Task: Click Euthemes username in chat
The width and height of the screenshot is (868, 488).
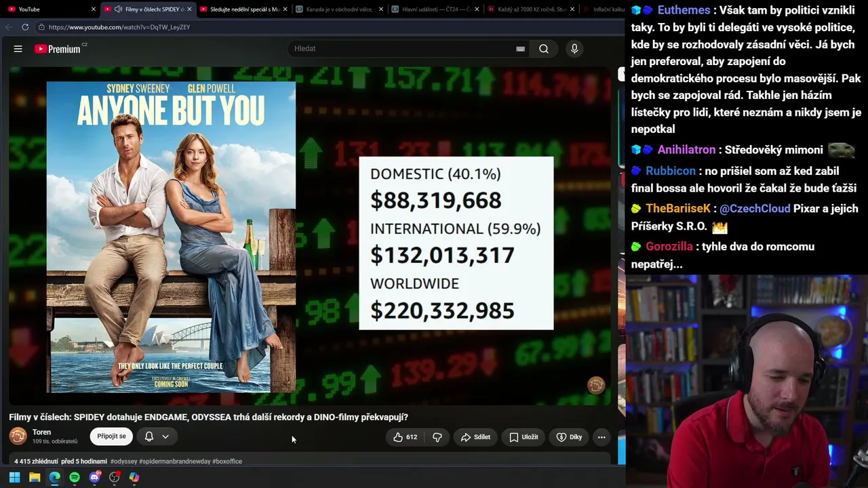Action: click(684, 10)
